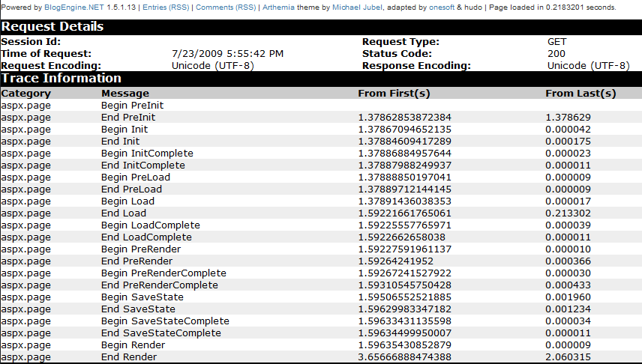Screen dimensions: 642x364
Task: Select the Begin SaveStateComplete message
Action: click(165, 321)
